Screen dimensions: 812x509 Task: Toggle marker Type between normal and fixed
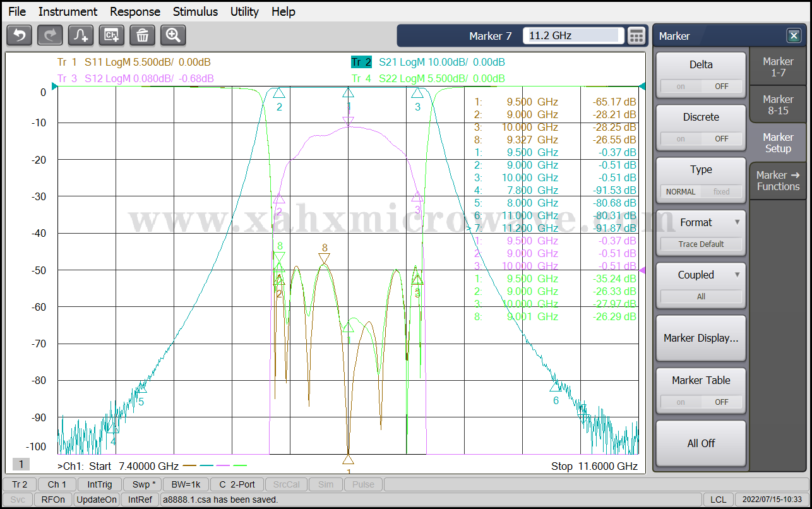pos(701,180)
